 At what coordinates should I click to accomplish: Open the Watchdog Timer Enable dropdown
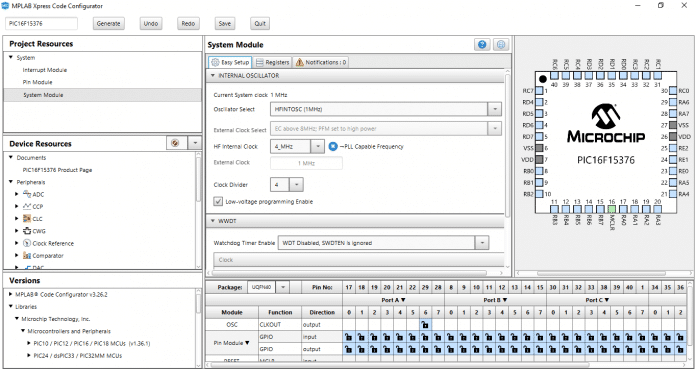point(482,243)
